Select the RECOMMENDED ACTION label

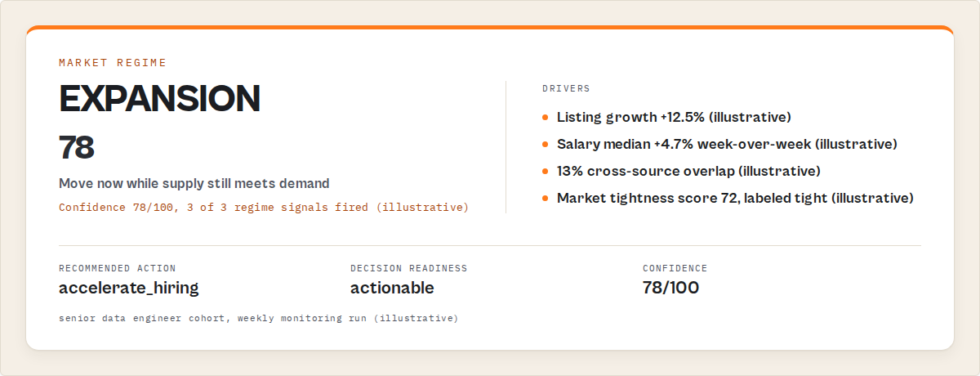tap(118, 268)
